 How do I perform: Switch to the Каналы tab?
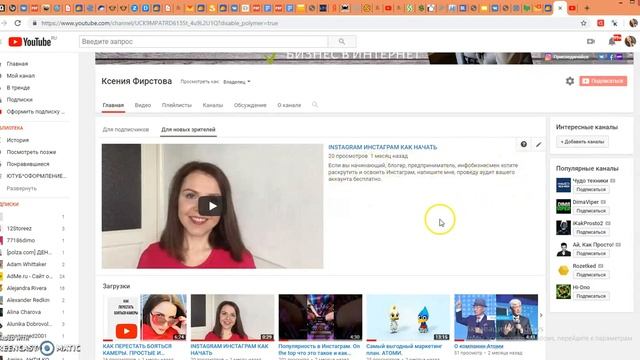tap(213, 105)
